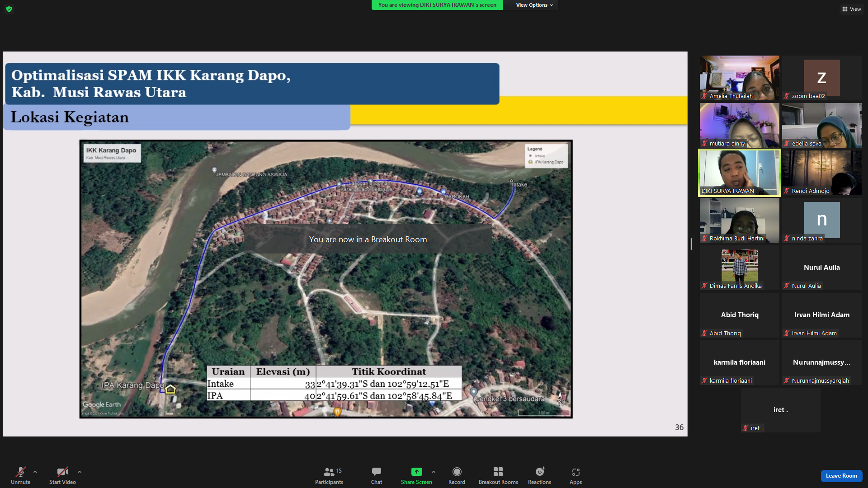Select ninda zahra's participant tile
The height and width of the screenshot is (488, 868).
pos(822,220)
